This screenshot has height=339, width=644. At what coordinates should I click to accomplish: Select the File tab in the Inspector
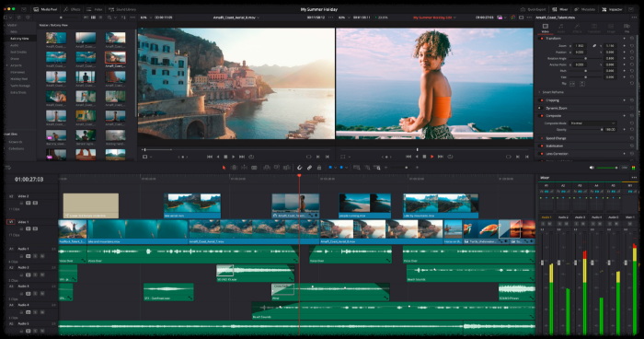[x=627, y=28]
